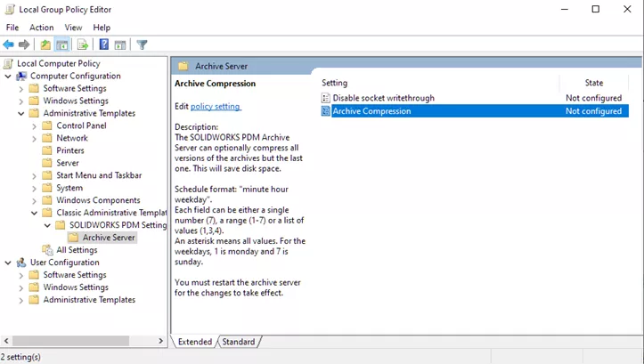Click the policy setting edit link
This screenshot has height=364, width=644.
point(216,107)
